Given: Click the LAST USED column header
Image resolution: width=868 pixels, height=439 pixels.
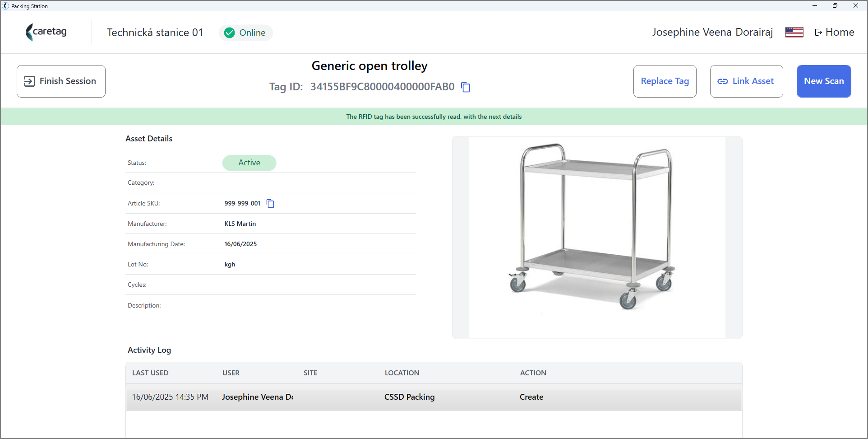Looking at the screenshot, I should click(x=150, y=373).
